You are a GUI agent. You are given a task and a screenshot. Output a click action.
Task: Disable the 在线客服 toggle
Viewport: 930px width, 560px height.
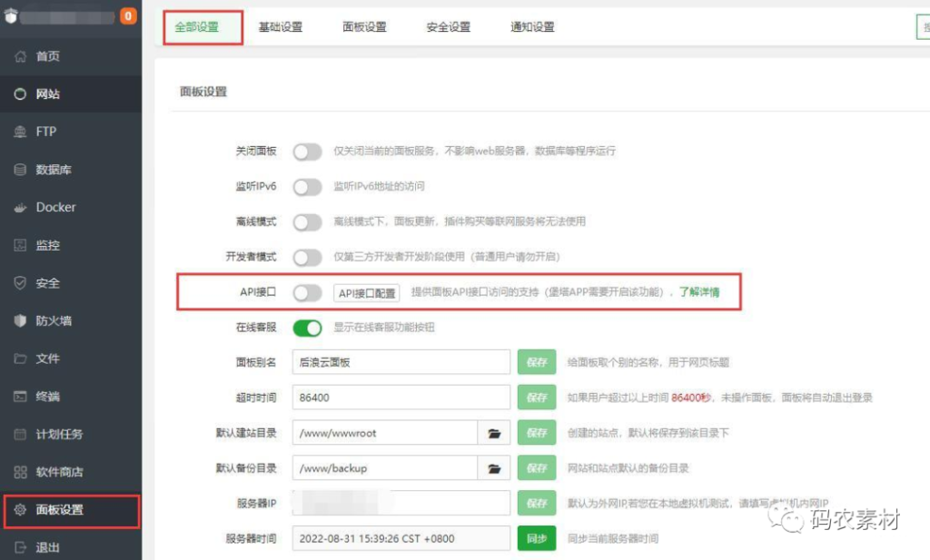pos(307,328)
